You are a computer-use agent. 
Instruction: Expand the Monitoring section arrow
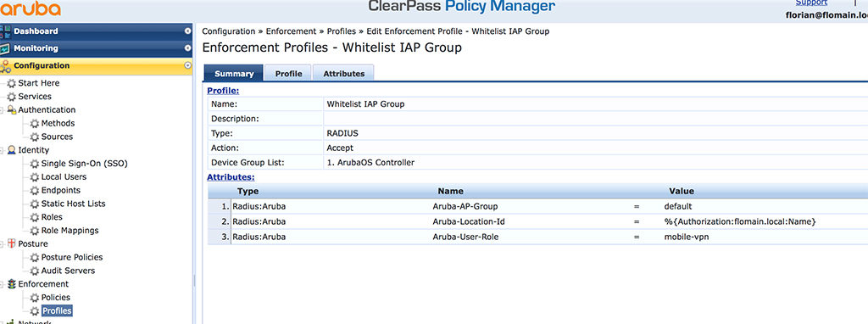click(187, 48)
